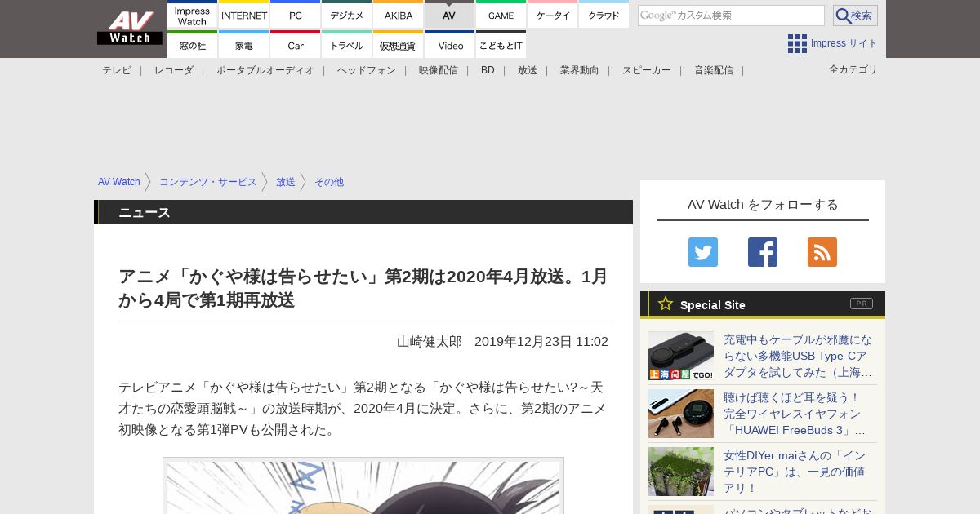Click the article headline かぐや様は告らせたい
Screen dimensions: 980x514
363,288
